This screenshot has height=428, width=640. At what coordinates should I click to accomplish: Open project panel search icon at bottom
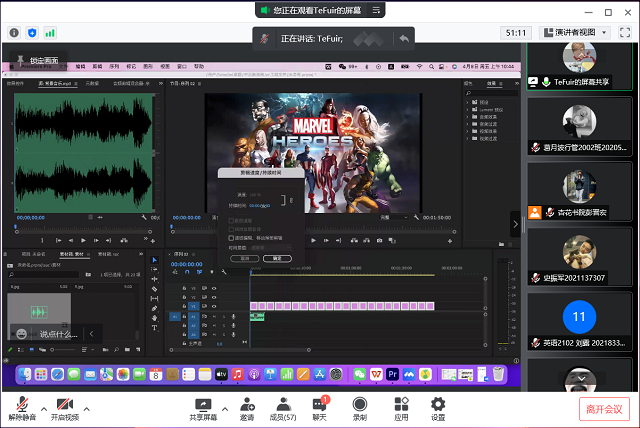tap(117, 350)
